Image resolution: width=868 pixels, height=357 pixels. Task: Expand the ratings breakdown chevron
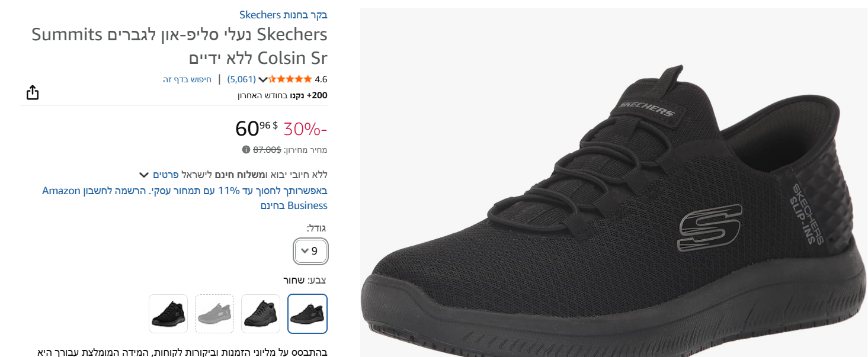pyautogui.click(x=264, y=79)
